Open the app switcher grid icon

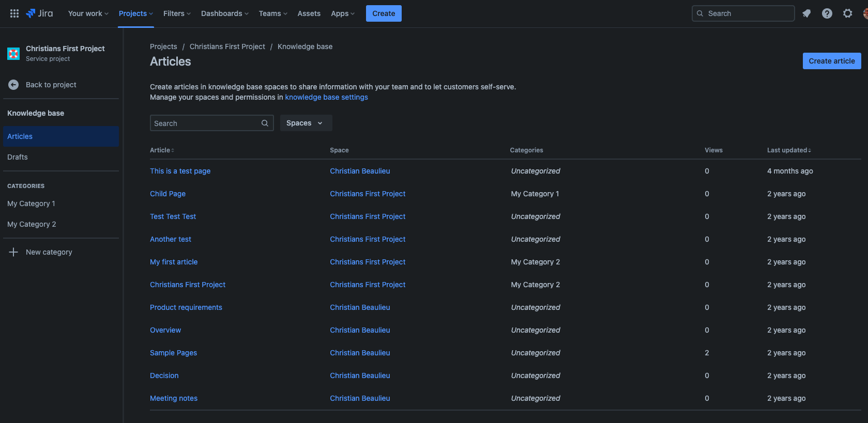pyautogui.click(x=14, y=13)
